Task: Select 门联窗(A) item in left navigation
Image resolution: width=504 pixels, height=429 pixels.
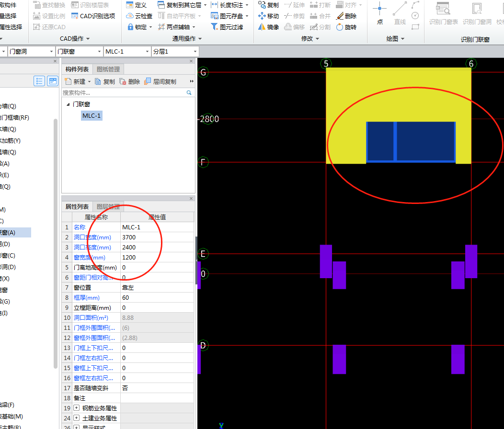Action: (15, 232)
